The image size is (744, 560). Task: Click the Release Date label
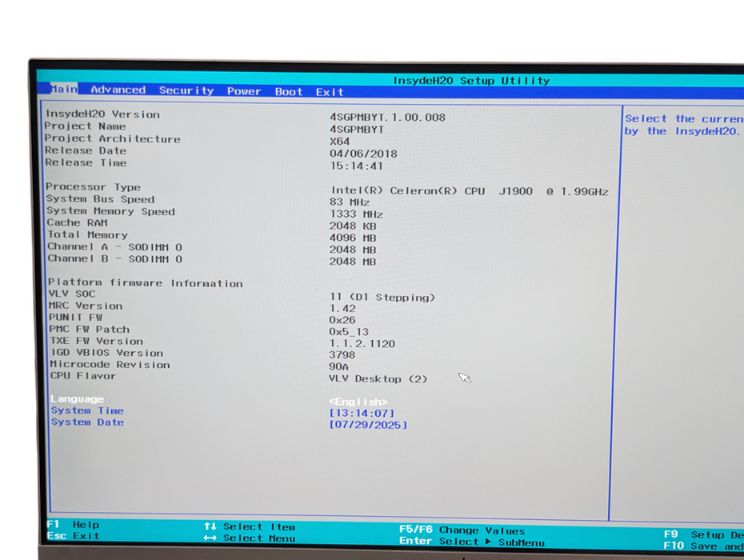click(86, 150)
